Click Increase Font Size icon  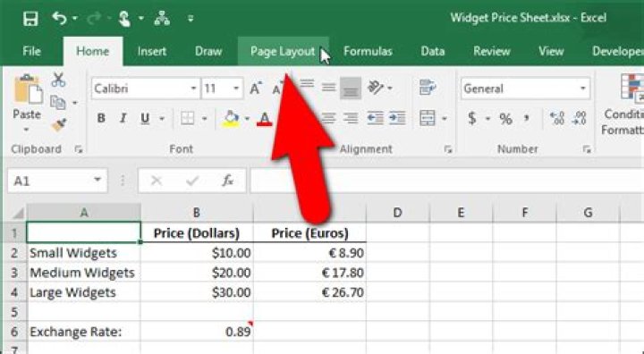[x=256, y=88]
